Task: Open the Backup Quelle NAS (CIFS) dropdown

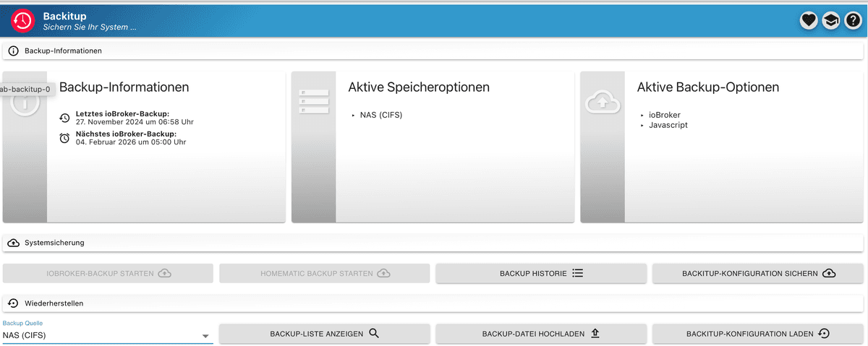Action: click(108, 335)
